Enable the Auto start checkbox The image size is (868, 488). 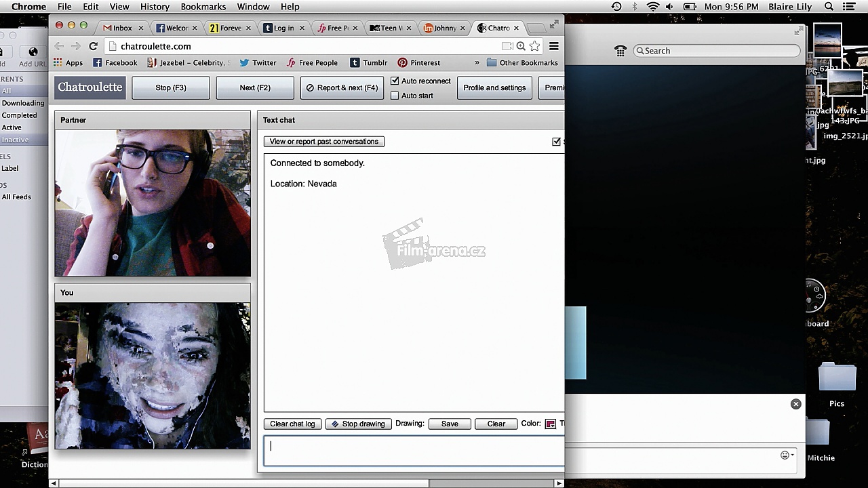pyautogui.click(x=395, y=96)
